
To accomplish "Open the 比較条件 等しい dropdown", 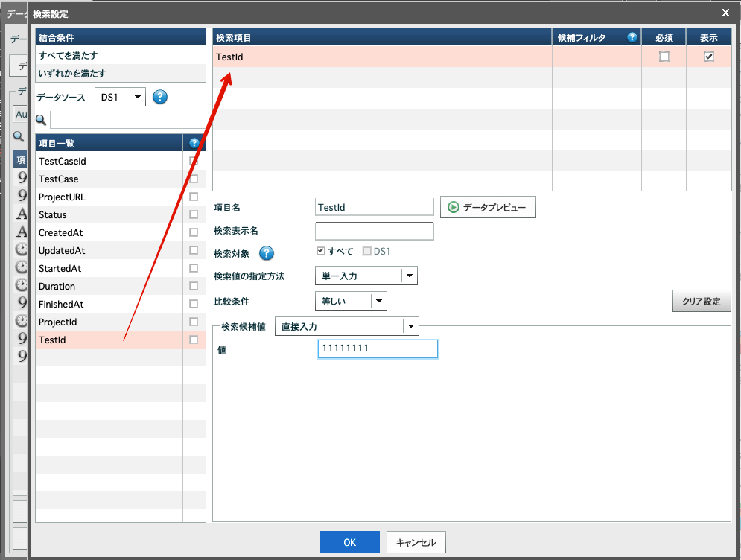I will click(351, 301).
